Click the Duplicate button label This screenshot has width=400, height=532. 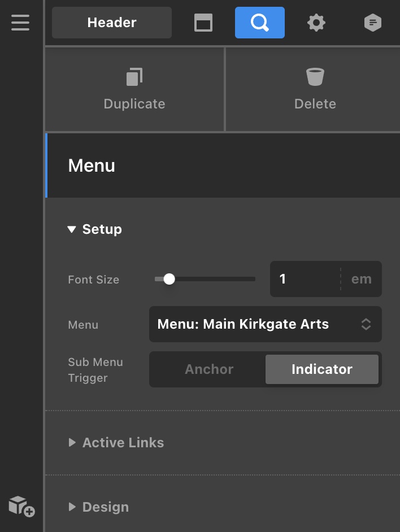click(x=134, y=104)
